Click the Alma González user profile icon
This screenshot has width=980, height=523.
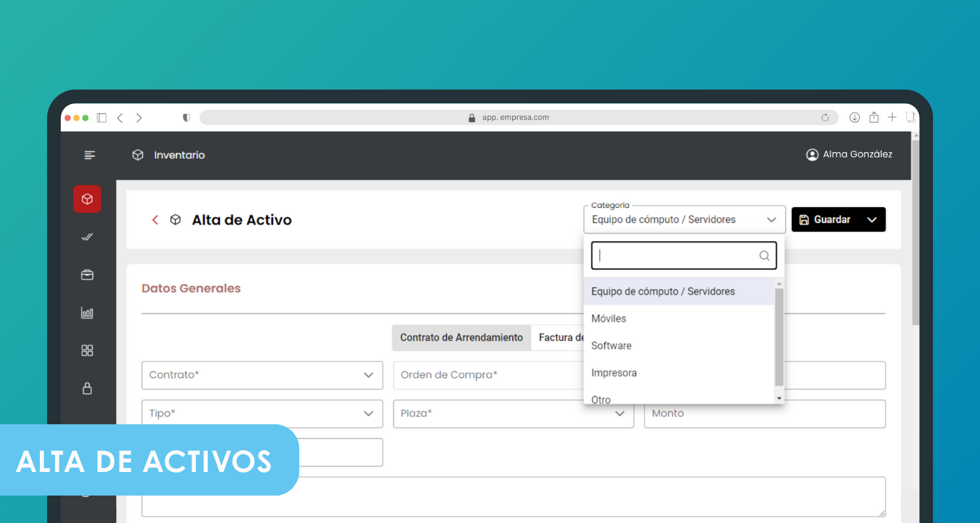pyautogui.click(x=812, y=155)
